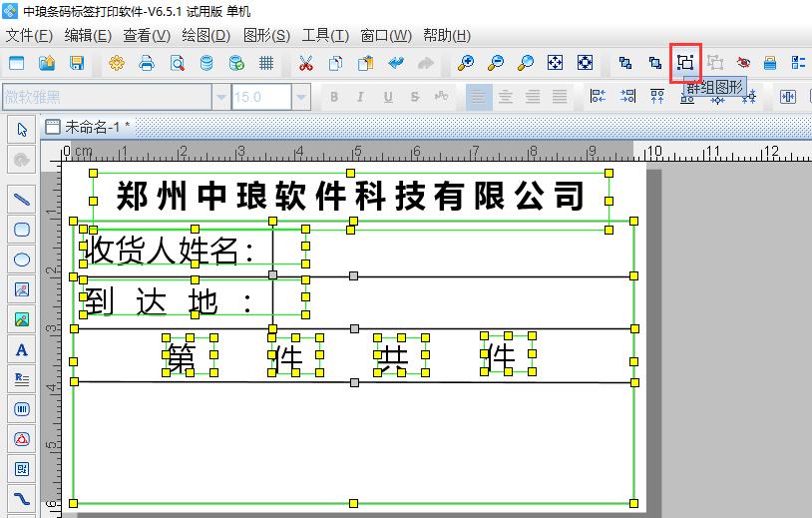Open the 编辑(E) menu
The width and height of the screenshot is (812, 518).
pos(88,36)
